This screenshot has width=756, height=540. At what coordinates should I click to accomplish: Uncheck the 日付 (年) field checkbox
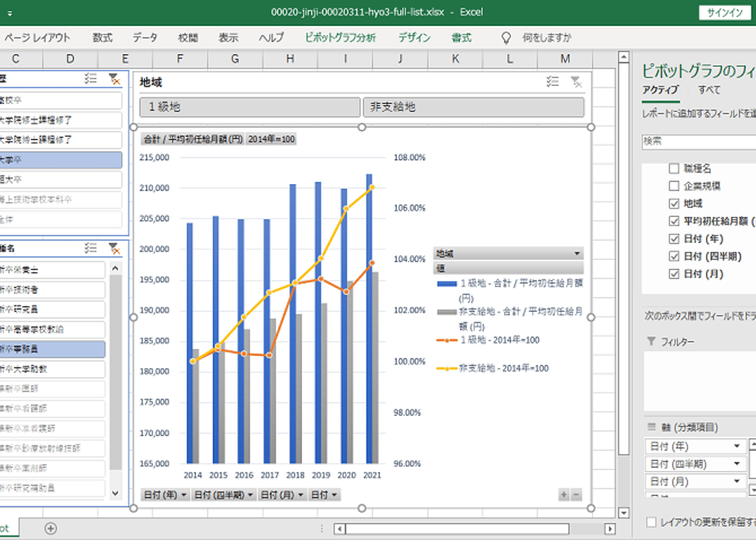tap(674, 239)
